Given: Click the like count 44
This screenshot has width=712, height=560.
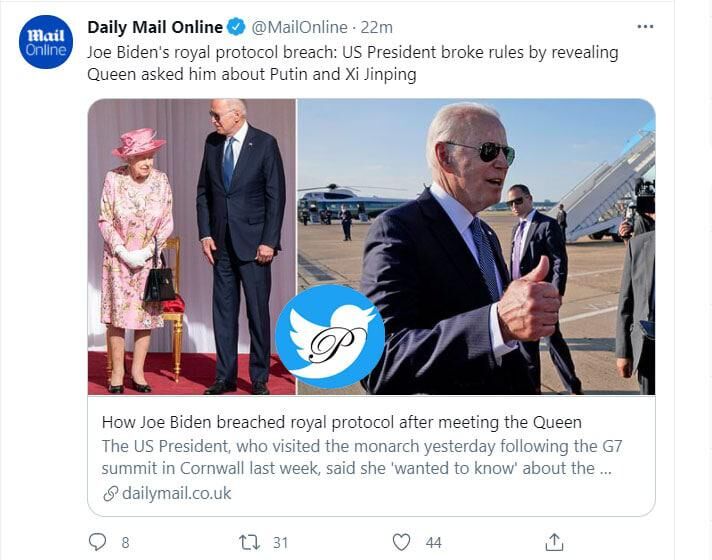Looking at the screenshot, I should tap(434, 542).
